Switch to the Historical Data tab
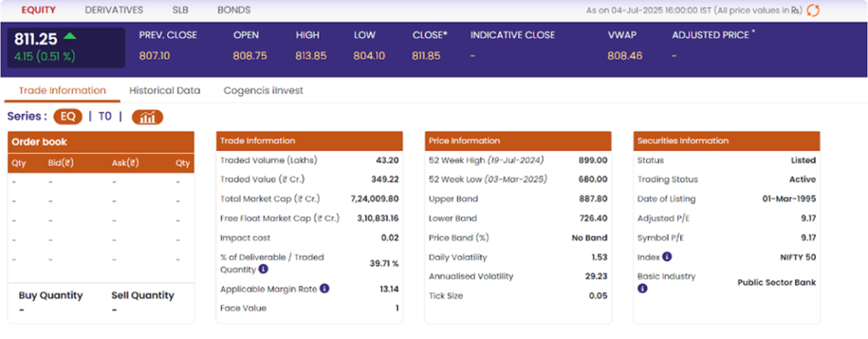The image size is (868, 339). (x=165, y=90)
